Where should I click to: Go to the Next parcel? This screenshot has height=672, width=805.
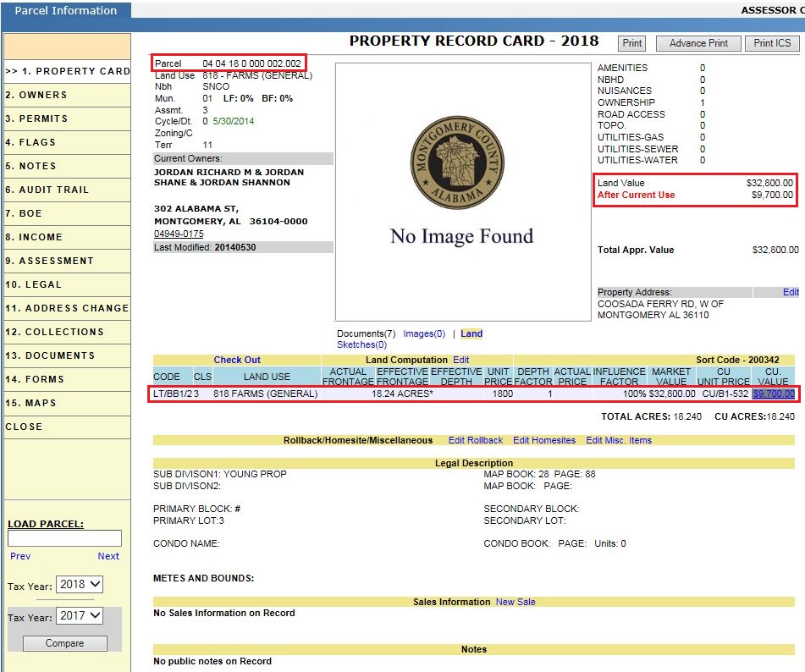click(108, 556)
